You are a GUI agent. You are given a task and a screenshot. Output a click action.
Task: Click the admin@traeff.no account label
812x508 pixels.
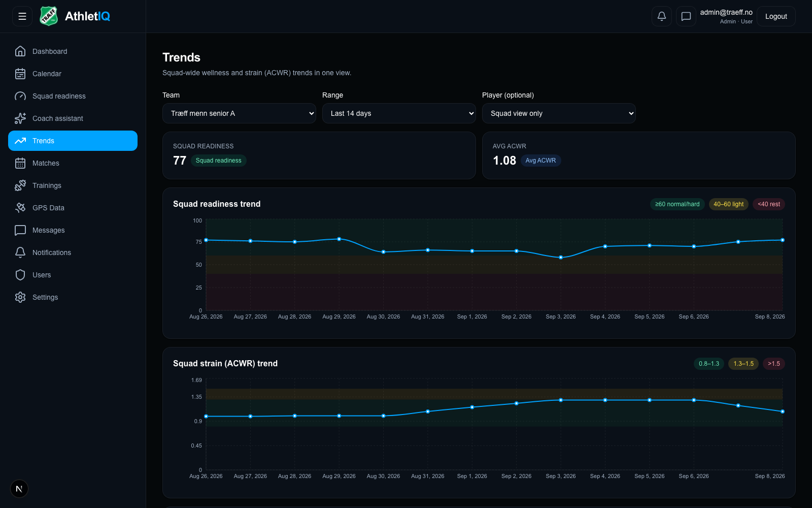pyautogui.click(x=726, y=12)
